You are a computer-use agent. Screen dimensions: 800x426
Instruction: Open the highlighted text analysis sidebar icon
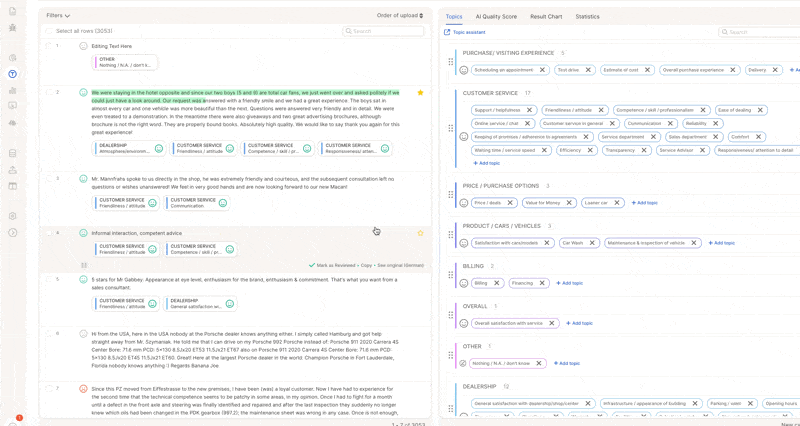coord(13,74)
